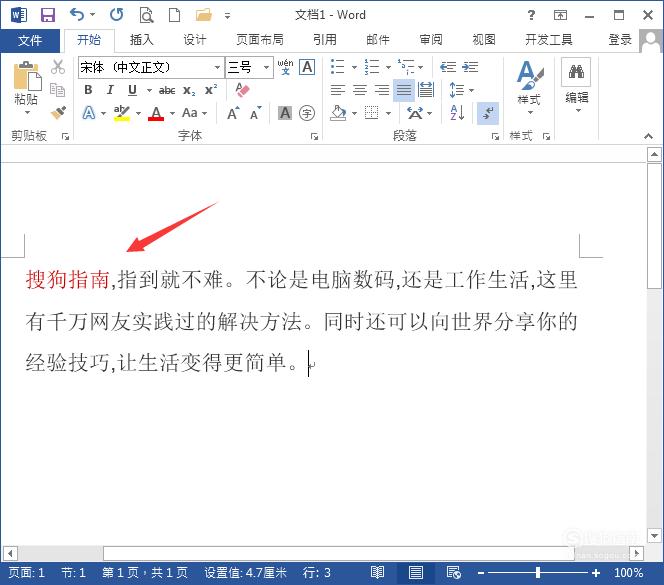The image size is (664, 585).
Task: Open Change Case Aa dropdown
Action: [194, 113]
